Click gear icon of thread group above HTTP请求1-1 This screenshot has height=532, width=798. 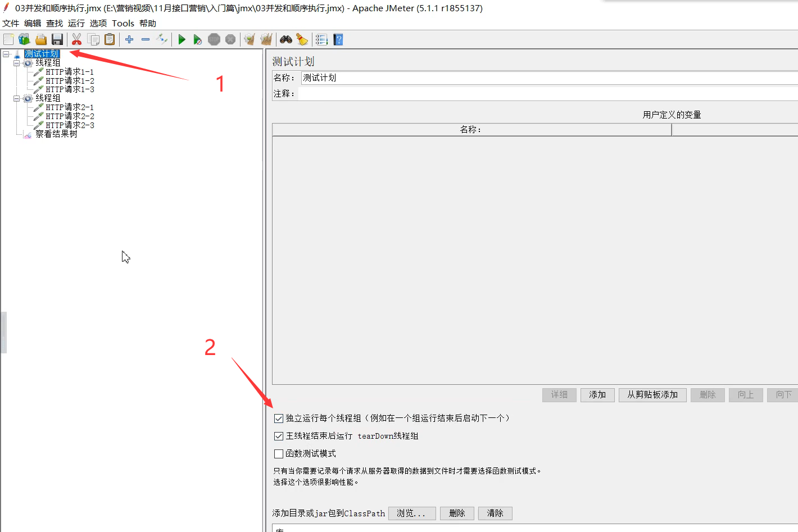pos(28,63)
